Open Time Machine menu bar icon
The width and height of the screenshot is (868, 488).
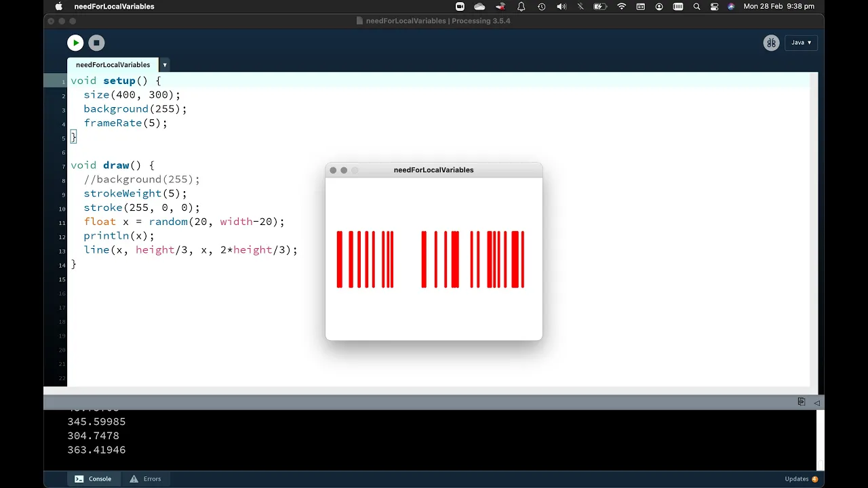pos(541,6)
